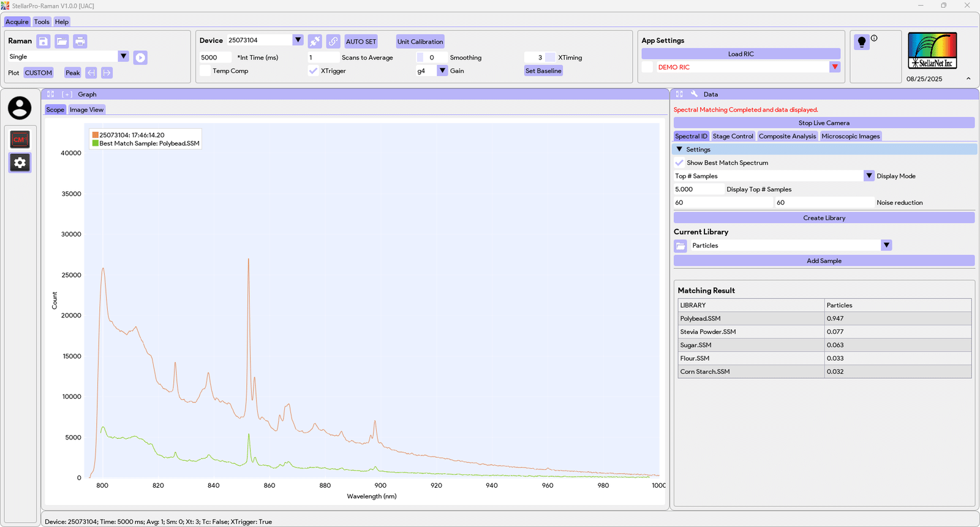Toggle the XTrigger checkbox

(314, 71)
